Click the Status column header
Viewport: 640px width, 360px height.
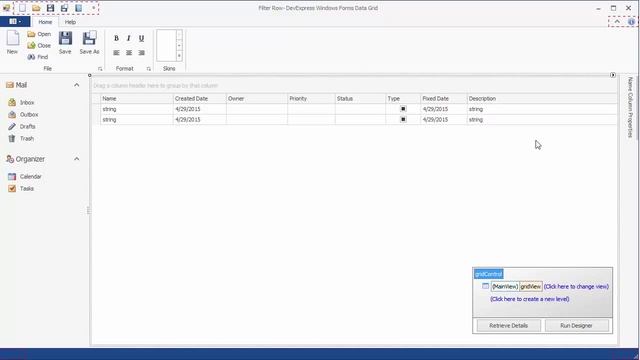click(360, 98)
